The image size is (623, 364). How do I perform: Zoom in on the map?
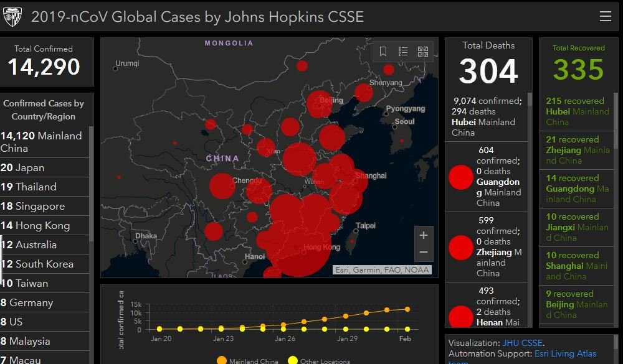coord(424,235)
